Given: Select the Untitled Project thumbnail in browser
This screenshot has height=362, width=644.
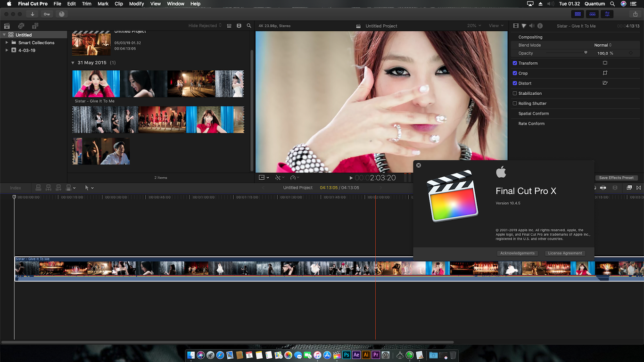Looking at the screenshot, I should [91, 43].
